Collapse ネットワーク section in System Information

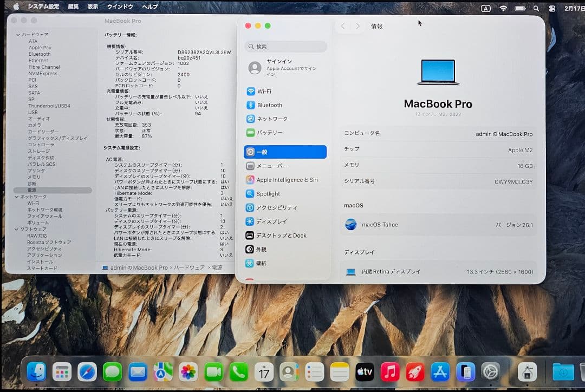click(16, 197)
